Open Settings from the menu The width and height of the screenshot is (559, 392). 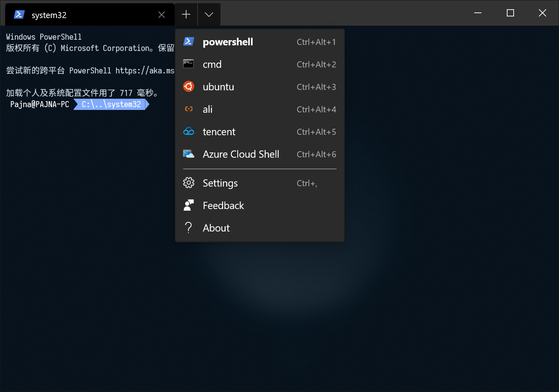pyautogui.click(x=260, y=183)
